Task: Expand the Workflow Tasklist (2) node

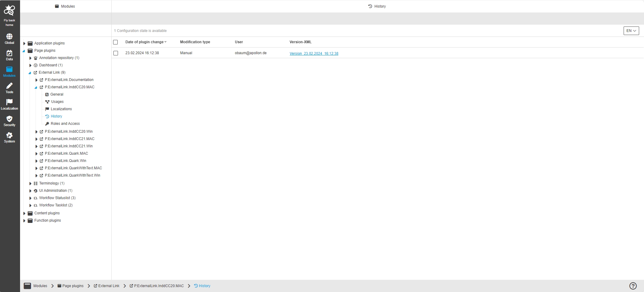Action: [x=30, y=205]
